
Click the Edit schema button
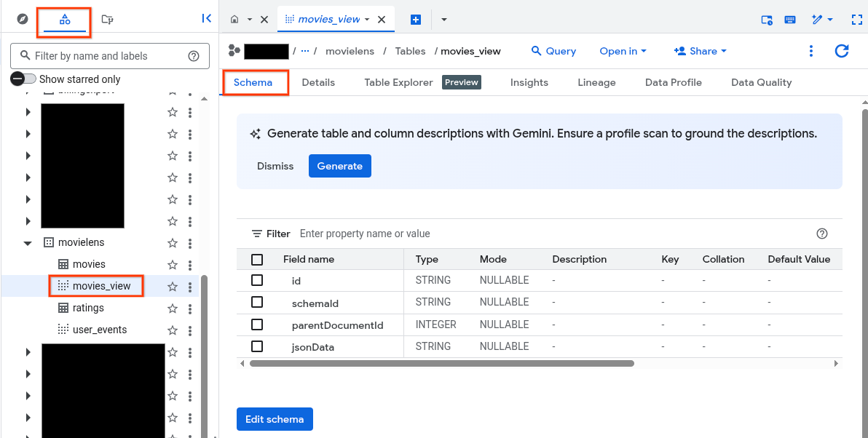(x=275, y=419)
